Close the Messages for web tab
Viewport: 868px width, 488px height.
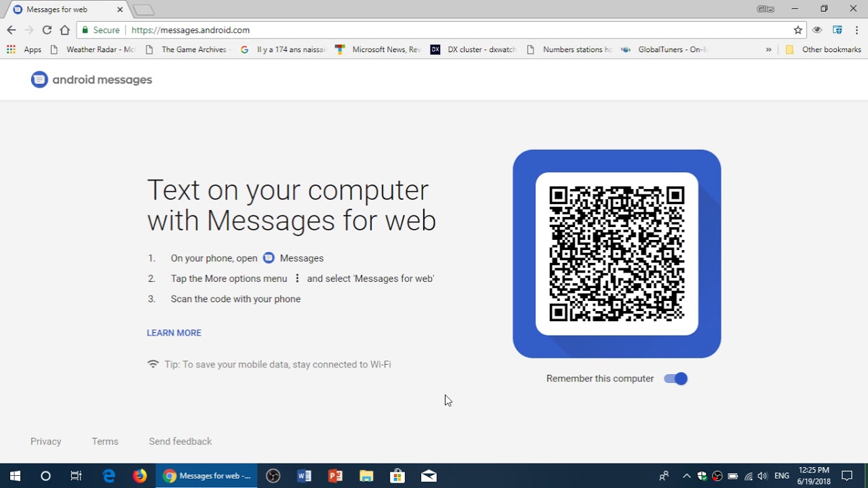click(x=120, y=9)
